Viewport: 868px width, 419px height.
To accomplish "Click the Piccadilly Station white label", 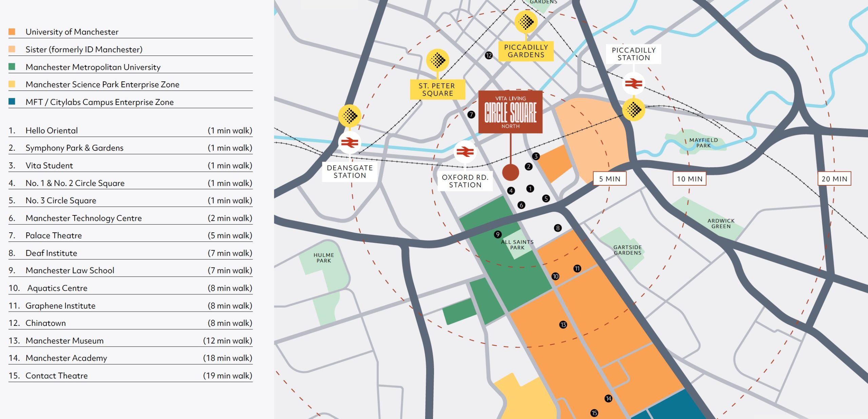I will 634,54.
